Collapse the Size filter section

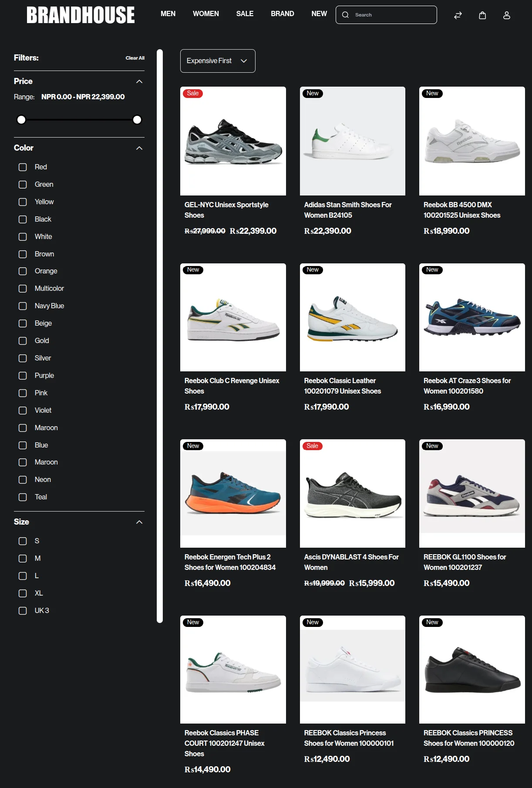point(139,522)
